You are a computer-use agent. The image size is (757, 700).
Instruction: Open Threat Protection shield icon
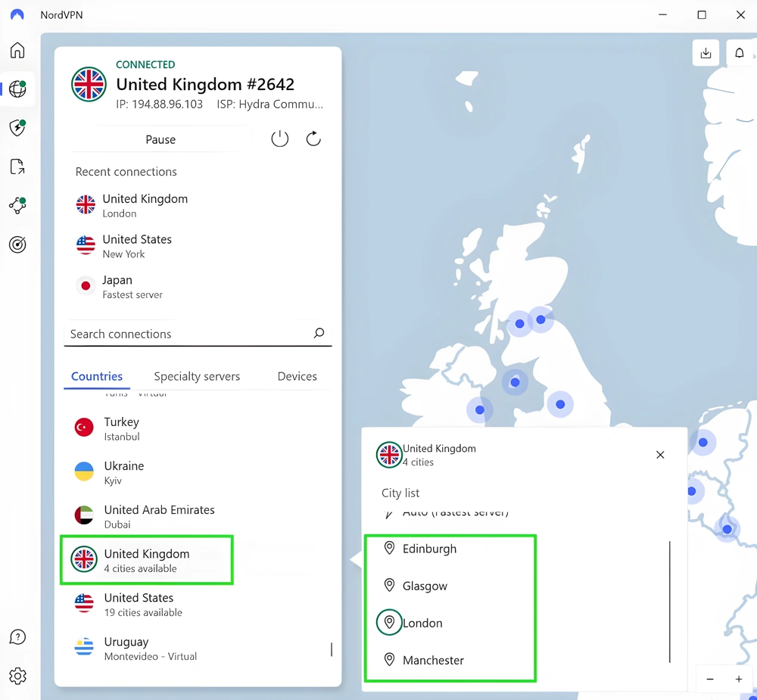click(x=17, y=128)
